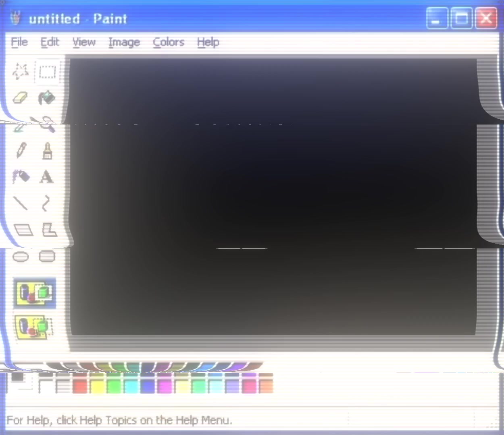The image size is (504, 435).
Task: Select the cyan color swatch
Action: 131,386
